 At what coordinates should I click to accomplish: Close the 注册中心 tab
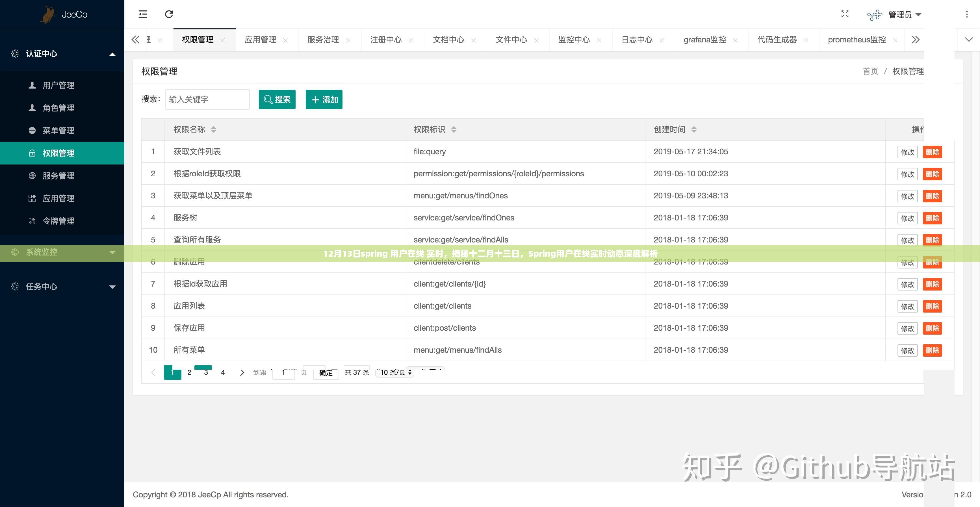click(411, 40)
